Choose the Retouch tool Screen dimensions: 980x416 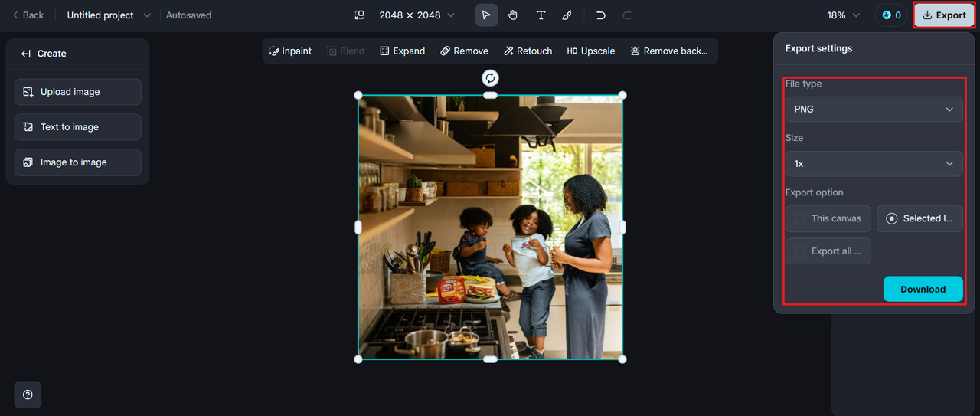[x=528, y=51]
